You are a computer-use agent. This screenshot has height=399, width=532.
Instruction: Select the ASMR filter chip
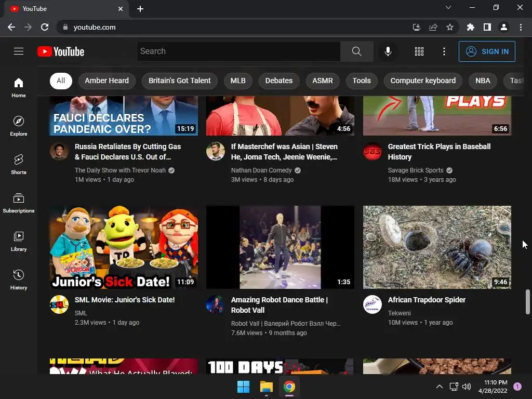[x=323, y=81]
